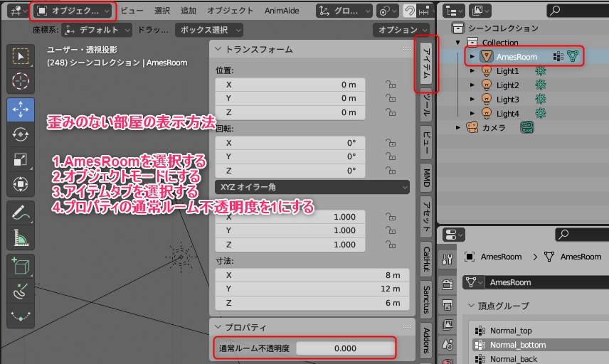Activate the Move tool

21,109
